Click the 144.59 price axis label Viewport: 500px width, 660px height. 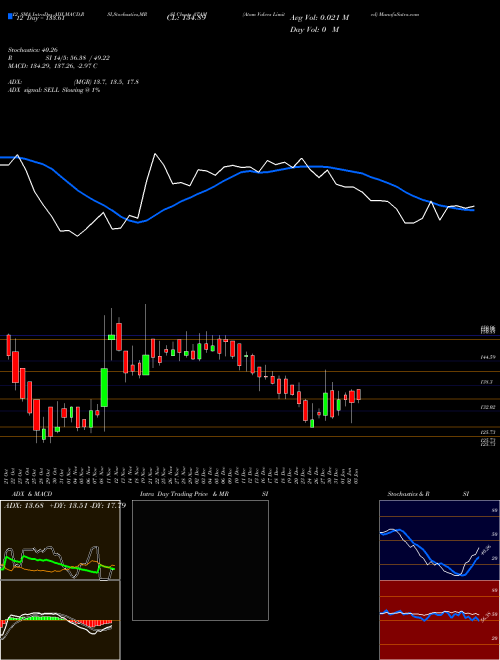[x=488, y=357]
